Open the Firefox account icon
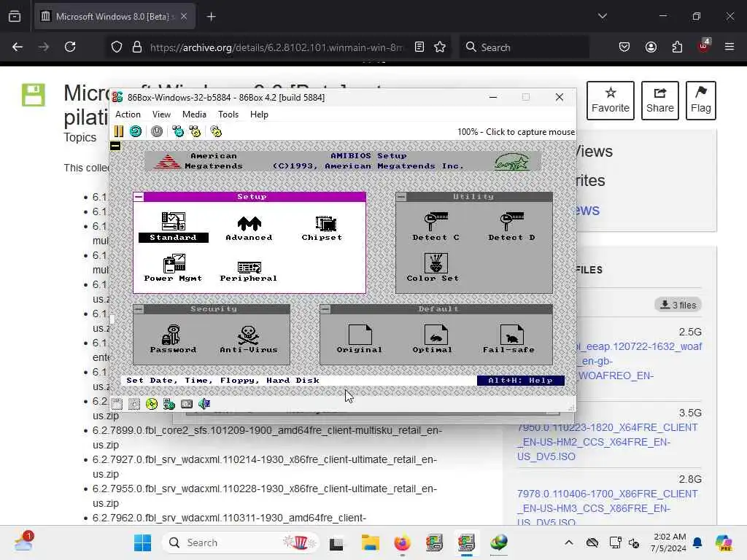 coord(651,47)
